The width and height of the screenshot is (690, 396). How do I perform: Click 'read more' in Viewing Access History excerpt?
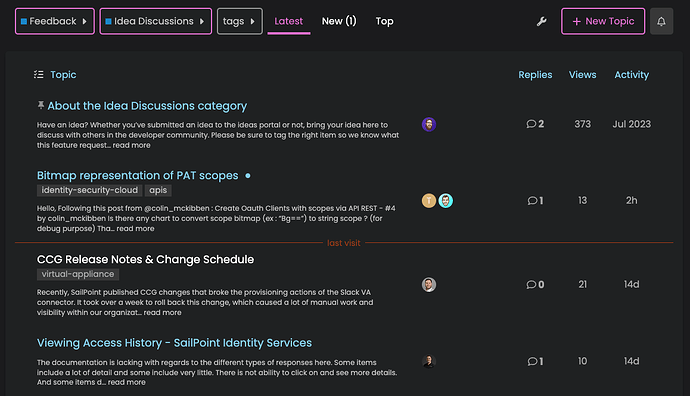click(x=127, y=382)
